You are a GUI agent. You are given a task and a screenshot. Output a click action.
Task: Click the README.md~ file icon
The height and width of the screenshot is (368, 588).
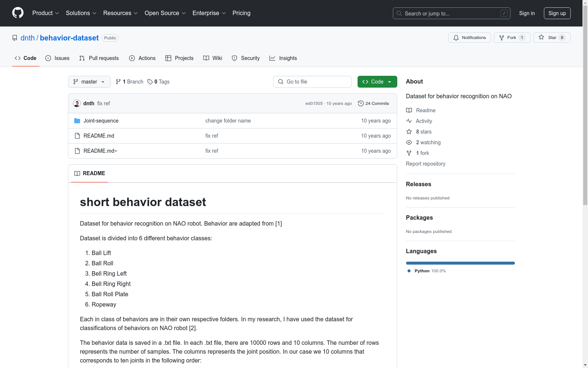coord(77,151)
